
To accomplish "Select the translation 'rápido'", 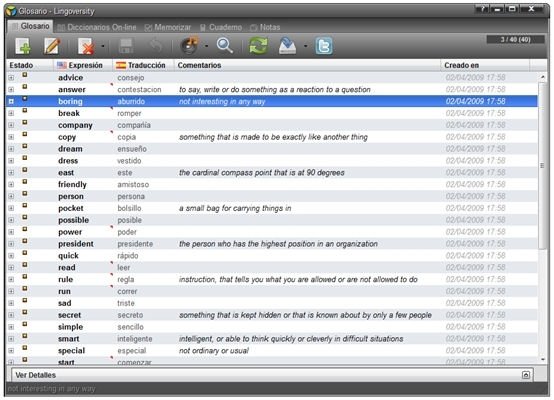I will pos(128,255).
